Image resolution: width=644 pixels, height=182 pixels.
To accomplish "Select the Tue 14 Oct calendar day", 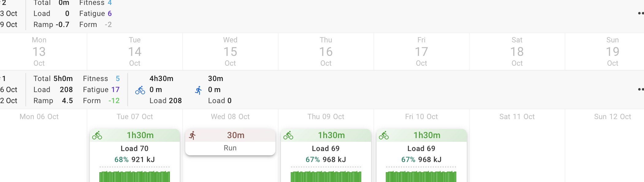I will tap(135, 52).
